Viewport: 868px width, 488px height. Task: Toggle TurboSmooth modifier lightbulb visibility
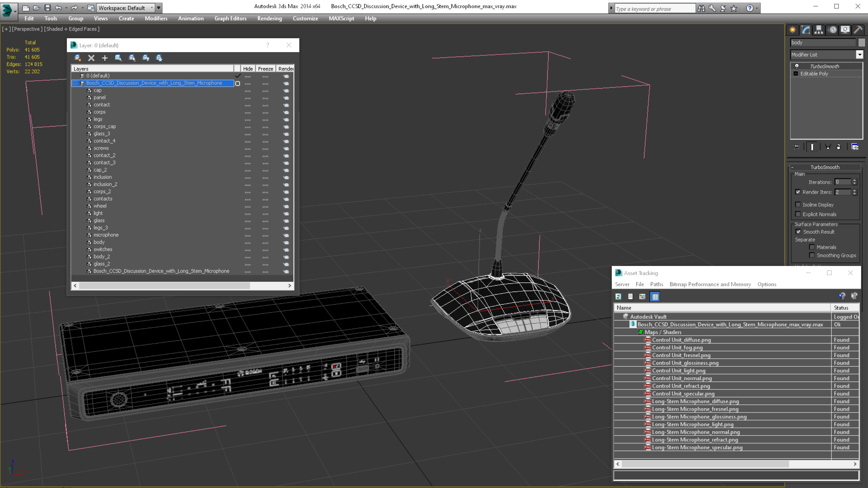pyautogui.click(x=797, y=66)
